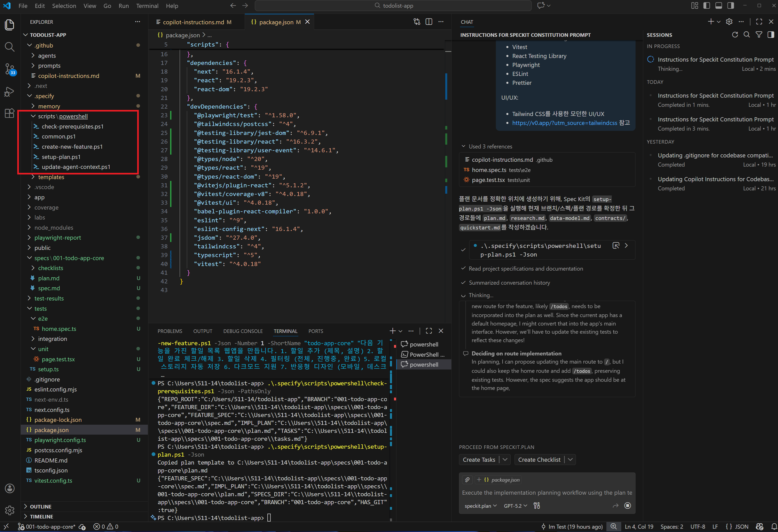Click the Search icon in activity bar
778x532 pixels.
[10, 47]
